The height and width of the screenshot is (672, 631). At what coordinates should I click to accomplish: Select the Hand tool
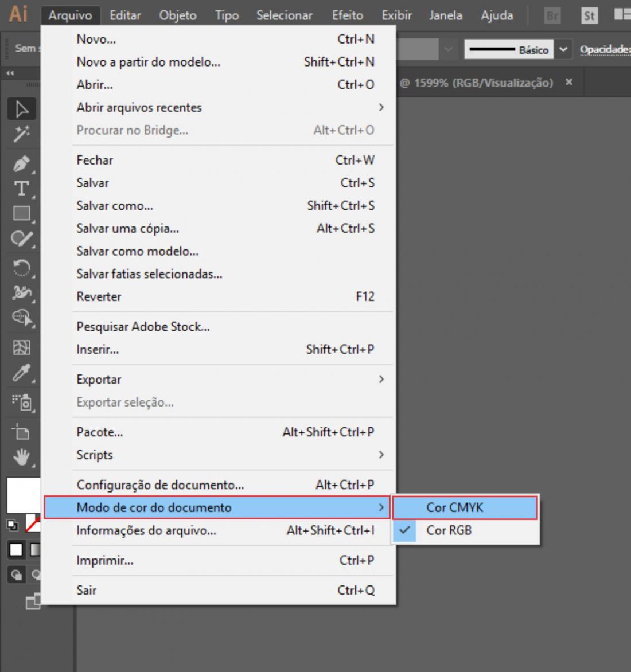coord(22,458)
